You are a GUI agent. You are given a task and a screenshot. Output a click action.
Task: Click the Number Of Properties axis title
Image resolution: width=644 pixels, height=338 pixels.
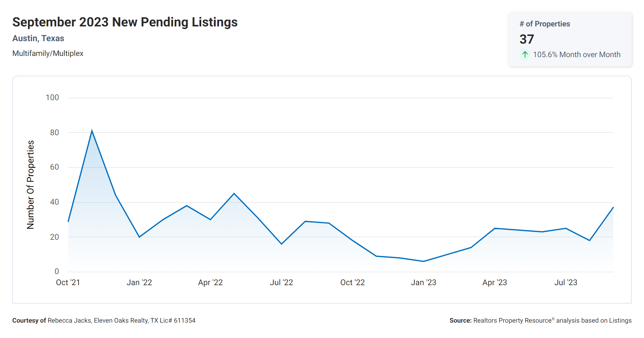pyautogui.click(x=30, y=185)
